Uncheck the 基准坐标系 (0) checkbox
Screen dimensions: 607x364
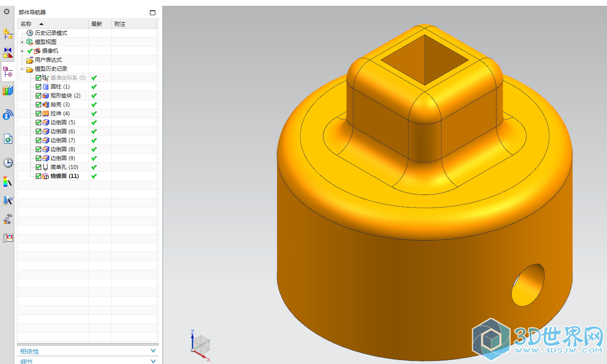click(38, 78)
